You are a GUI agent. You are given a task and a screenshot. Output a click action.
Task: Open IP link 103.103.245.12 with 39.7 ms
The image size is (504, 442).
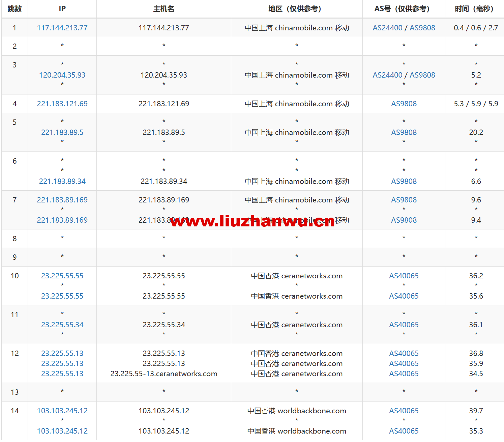[62, 411]
